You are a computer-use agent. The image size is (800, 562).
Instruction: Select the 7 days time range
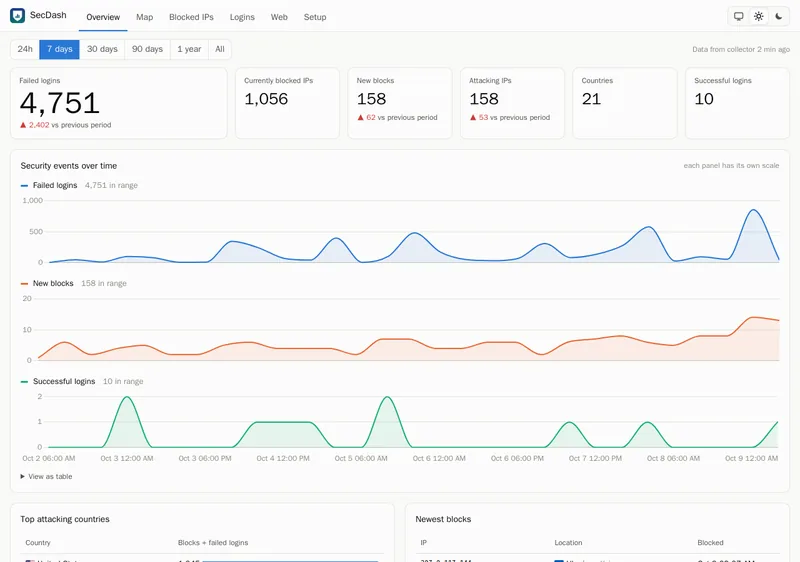[x=60, y=49]
